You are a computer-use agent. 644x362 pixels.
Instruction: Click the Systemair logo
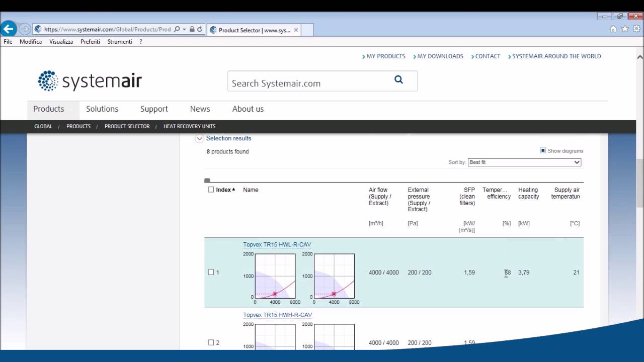click(90, 81)
